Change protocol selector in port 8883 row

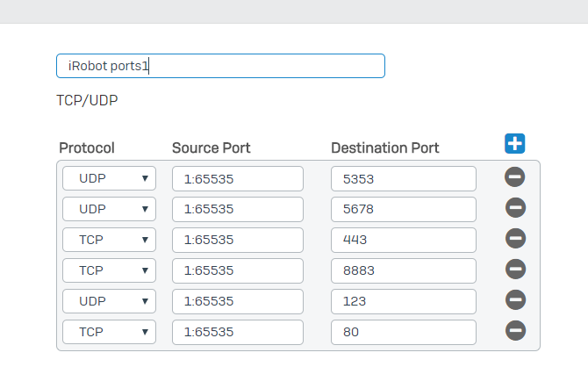(x=109, y=270)
